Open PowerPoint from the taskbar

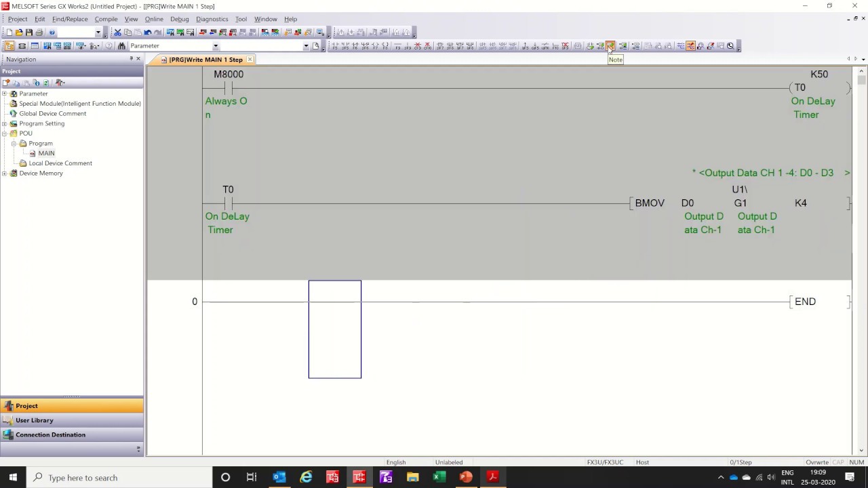point(466,477)
